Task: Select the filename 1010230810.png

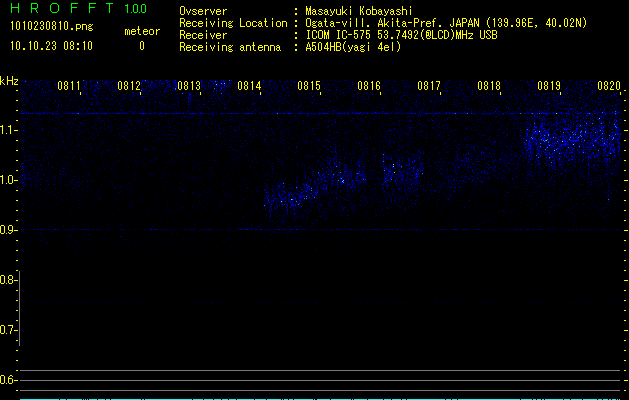Action: [x=52, y=26]
